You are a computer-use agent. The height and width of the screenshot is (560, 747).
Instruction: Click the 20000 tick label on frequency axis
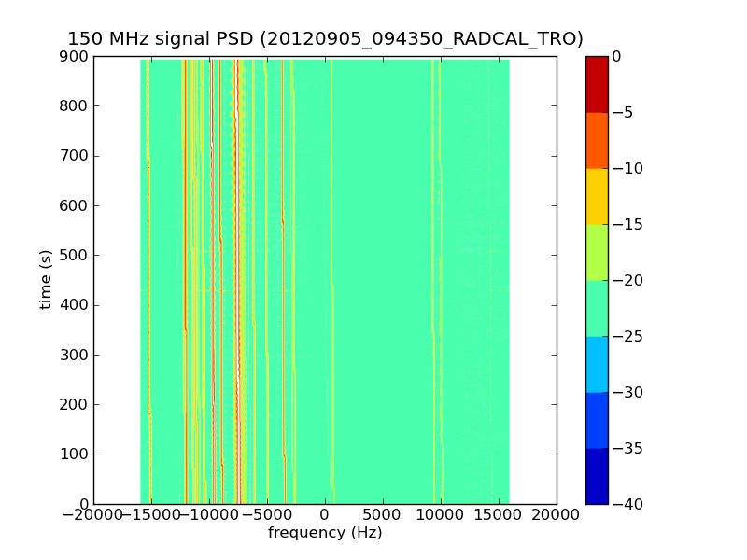557,516
